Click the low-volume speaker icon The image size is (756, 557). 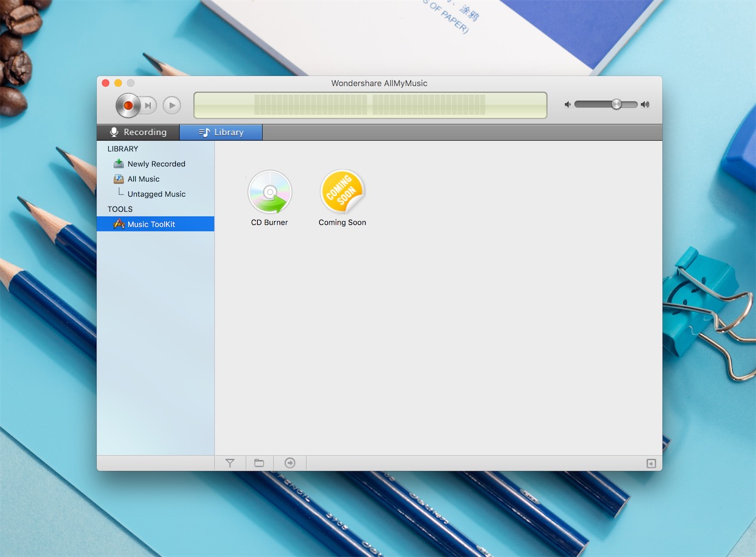(567, 104)
